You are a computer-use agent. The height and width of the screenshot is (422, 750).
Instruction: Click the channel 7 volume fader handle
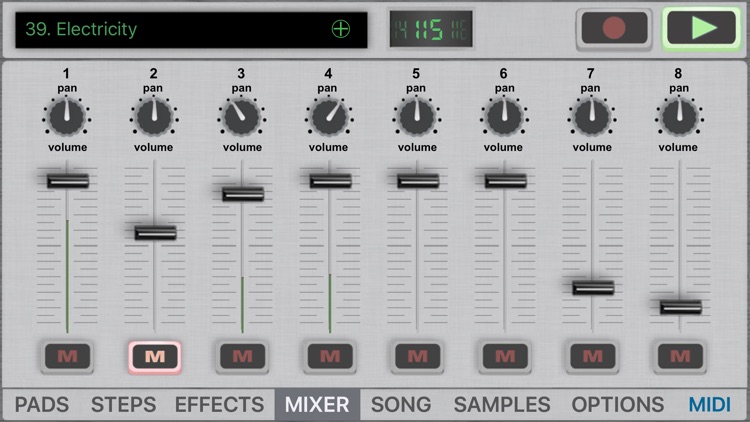pos(593,288)
